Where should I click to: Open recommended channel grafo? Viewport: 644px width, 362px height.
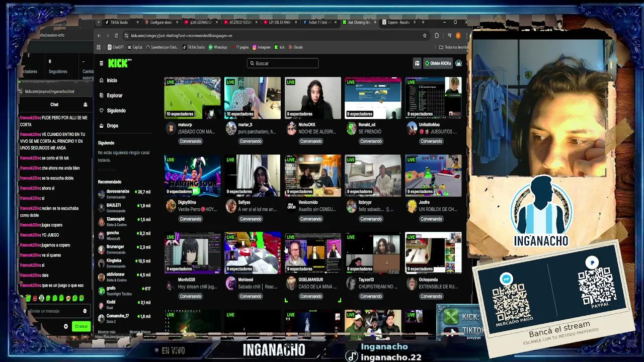(125, 291)
